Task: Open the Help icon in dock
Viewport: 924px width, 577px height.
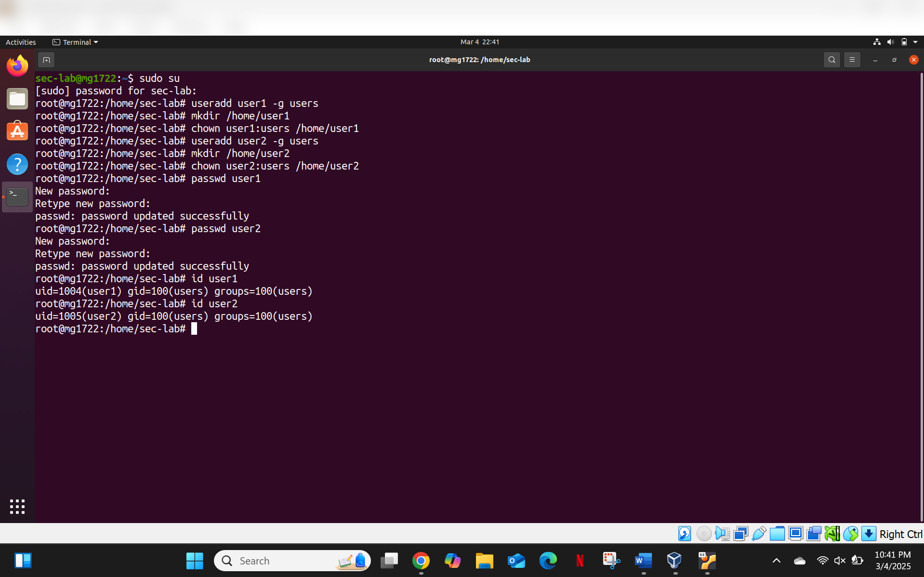Action: 17,164
